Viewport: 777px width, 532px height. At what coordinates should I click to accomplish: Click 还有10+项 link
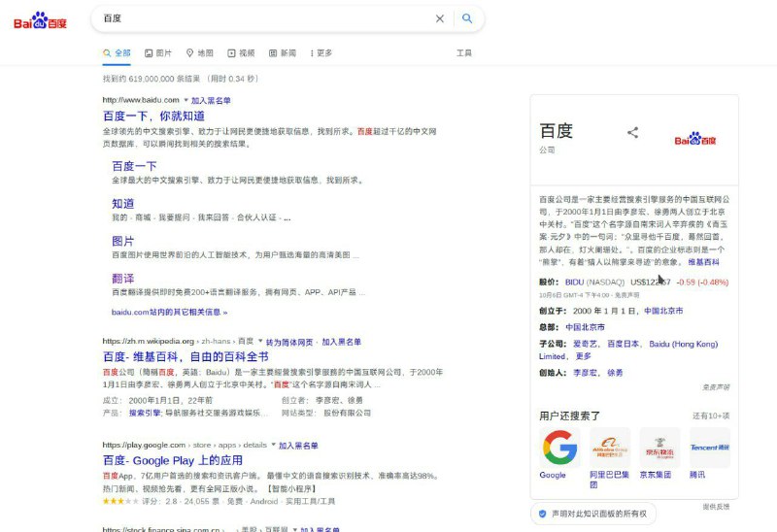coord(711,416)
